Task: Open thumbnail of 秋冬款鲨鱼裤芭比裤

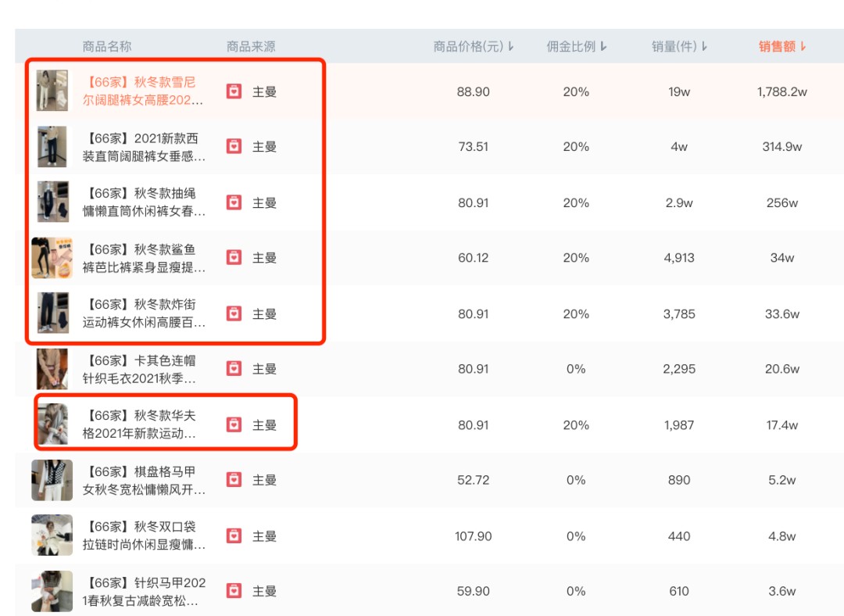Action: click(x=52, y=258)
